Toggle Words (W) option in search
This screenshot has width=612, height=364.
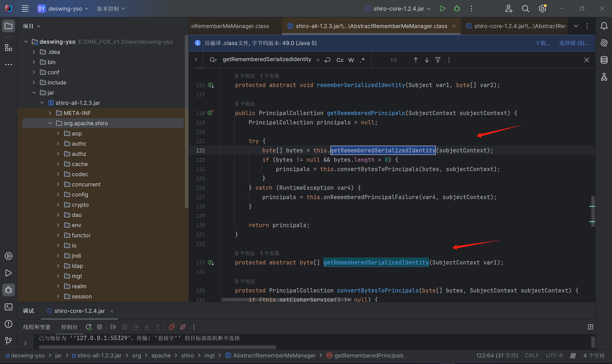click(351, 60)
